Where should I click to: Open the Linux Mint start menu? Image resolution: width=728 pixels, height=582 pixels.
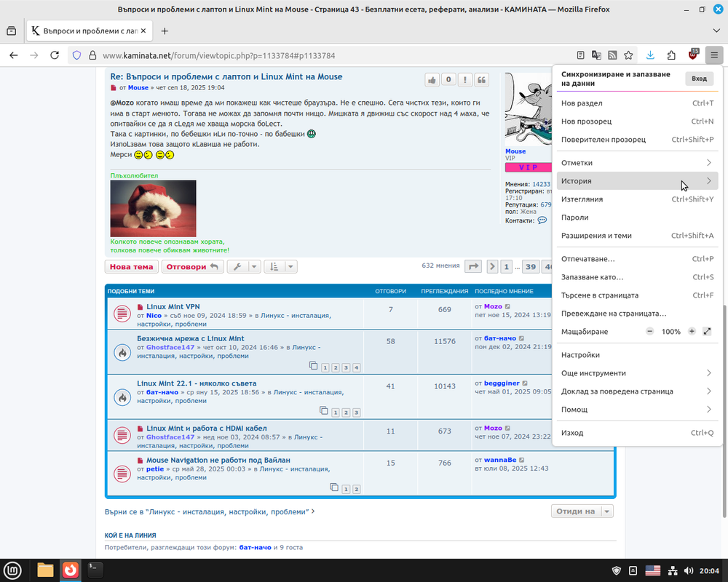tap(12, 570)
